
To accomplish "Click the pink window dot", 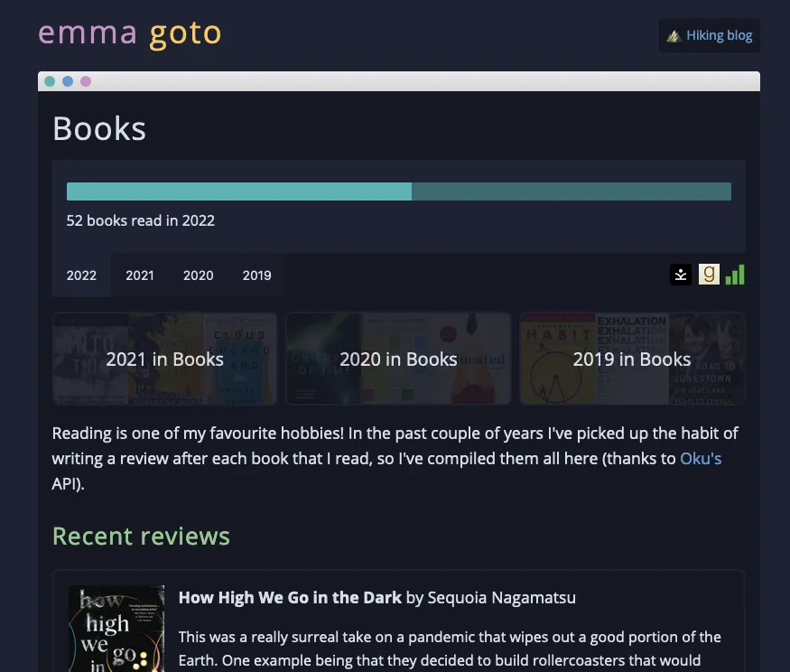I will click(x=85, y=80).
